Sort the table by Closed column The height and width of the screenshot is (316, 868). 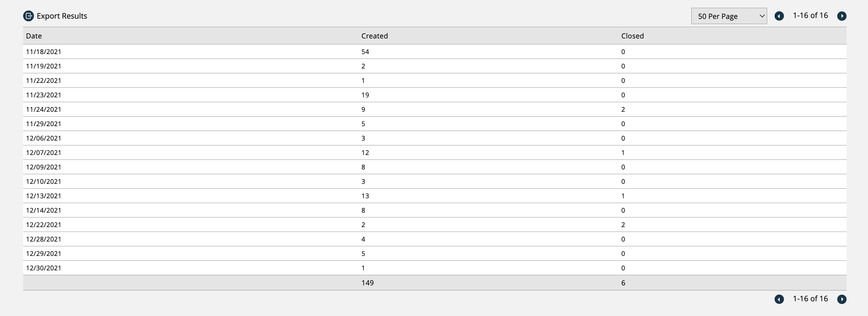click(632, 36)
